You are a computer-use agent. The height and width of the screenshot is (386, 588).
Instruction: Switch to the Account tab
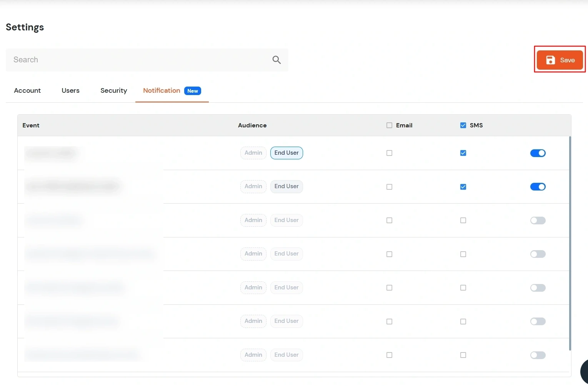(27, 90)
